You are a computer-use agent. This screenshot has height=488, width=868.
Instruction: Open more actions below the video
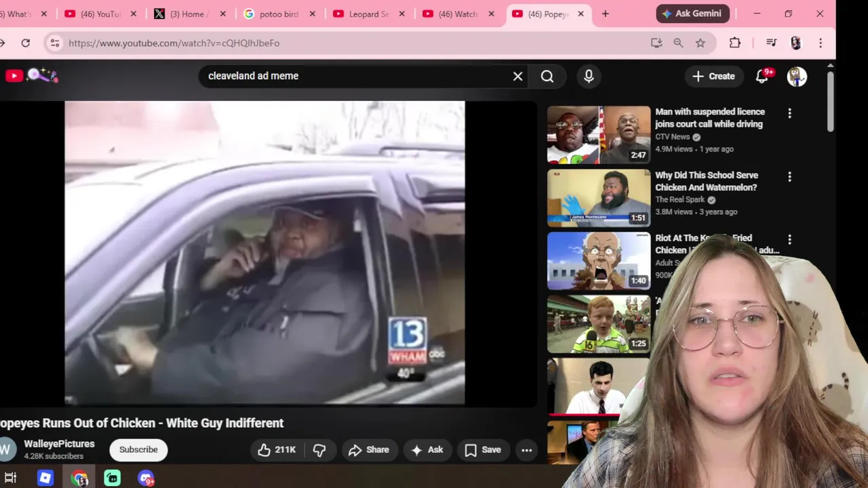pos(526,449)
